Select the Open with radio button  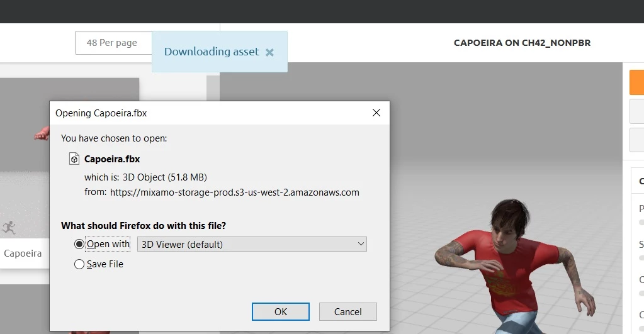79,244
